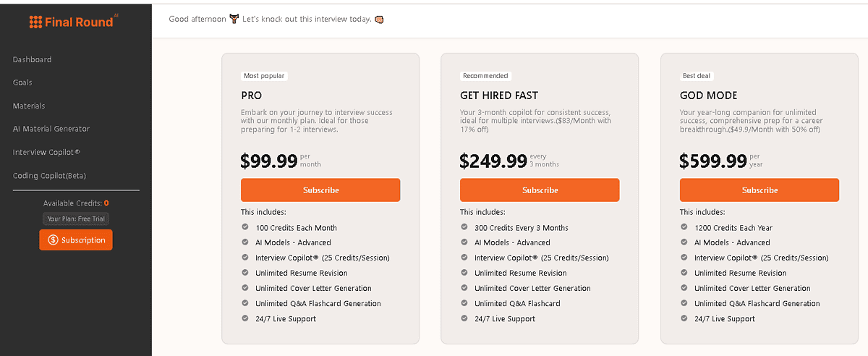Click the fist emoji after greeting

tap(379, 19)
